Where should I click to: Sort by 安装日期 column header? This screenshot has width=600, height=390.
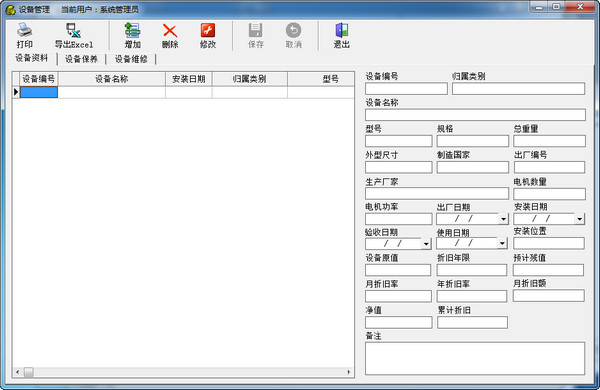point(189,79)
